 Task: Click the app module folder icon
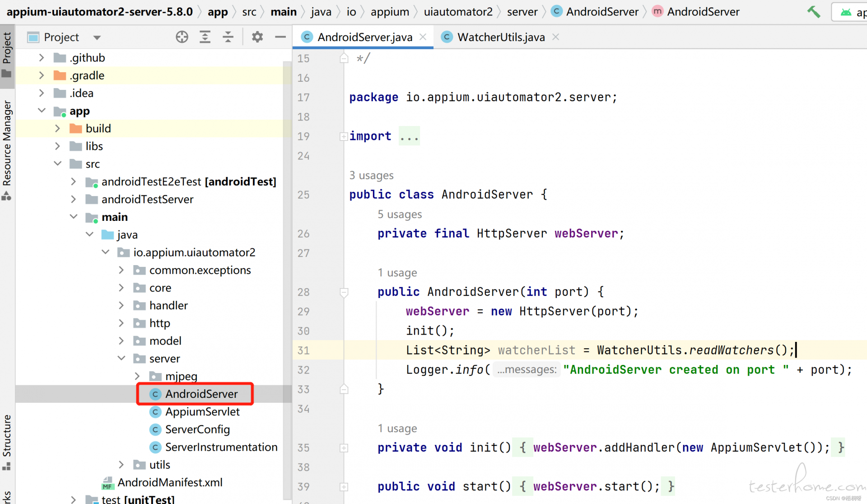point(60,111)
